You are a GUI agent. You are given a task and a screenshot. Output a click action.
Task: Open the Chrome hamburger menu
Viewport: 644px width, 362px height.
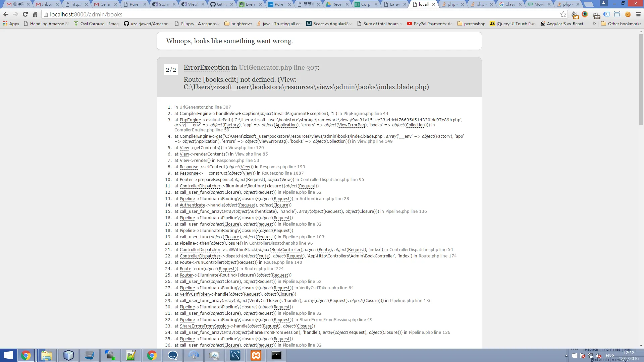(638, 14)
